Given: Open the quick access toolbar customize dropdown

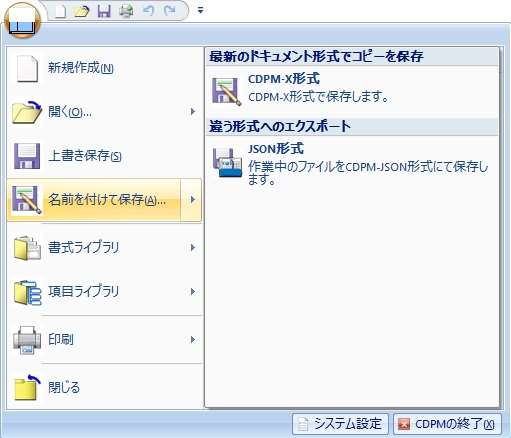Looking at the screenshot, I should (x=200, y=11).
